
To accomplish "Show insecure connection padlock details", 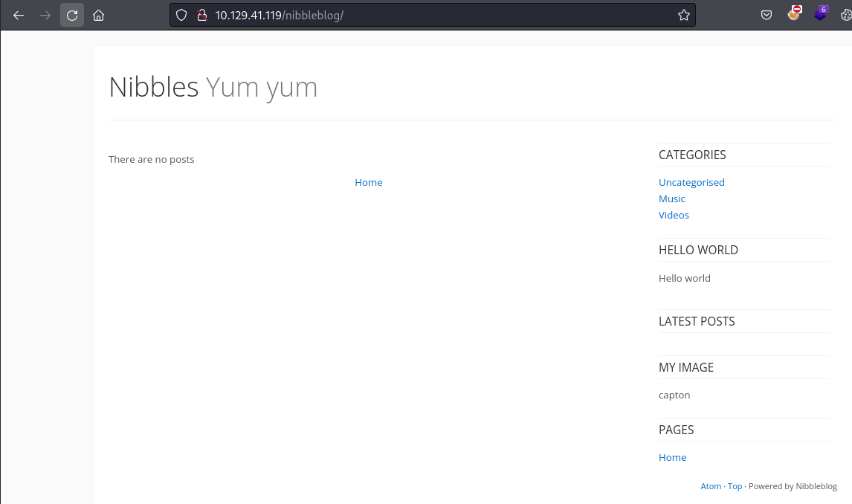I will pyautogui.click(x=201, y=15).
